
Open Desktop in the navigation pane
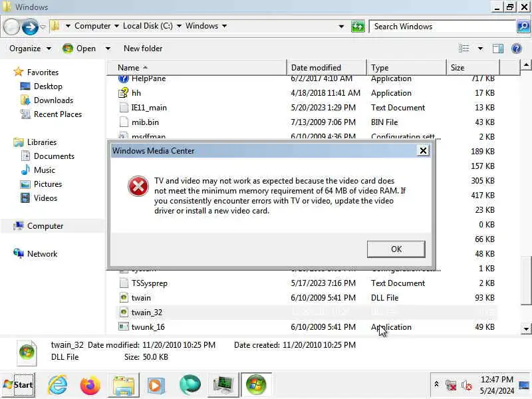[48, 86]
